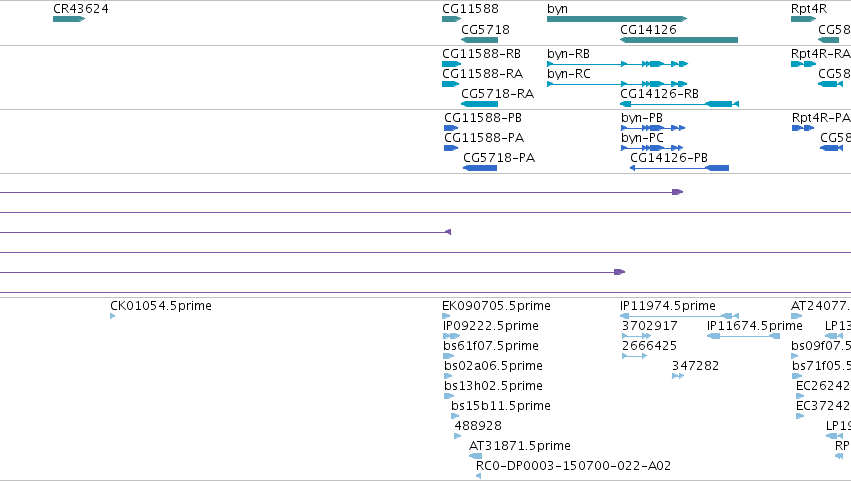Select the CG14126 gene bar

679,40
